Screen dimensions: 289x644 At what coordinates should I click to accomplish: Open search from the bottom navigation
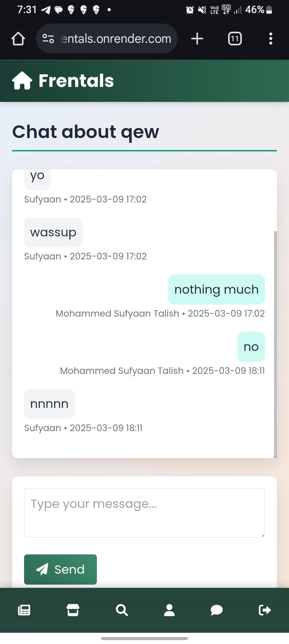point(122,610)
